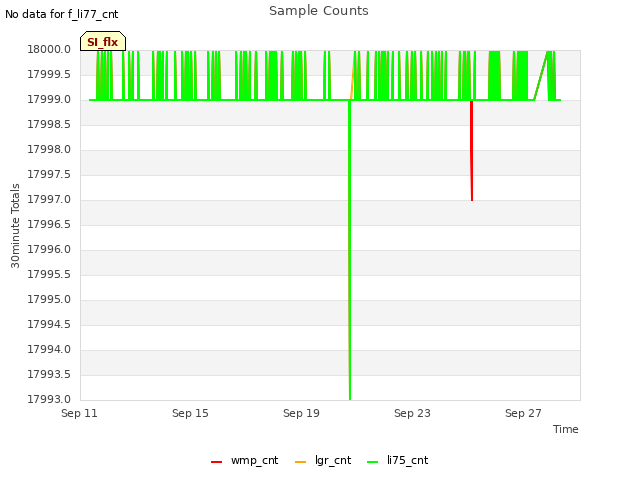Click the Sample Counts chart title
The image size is (640, 480).
point(319,11)
